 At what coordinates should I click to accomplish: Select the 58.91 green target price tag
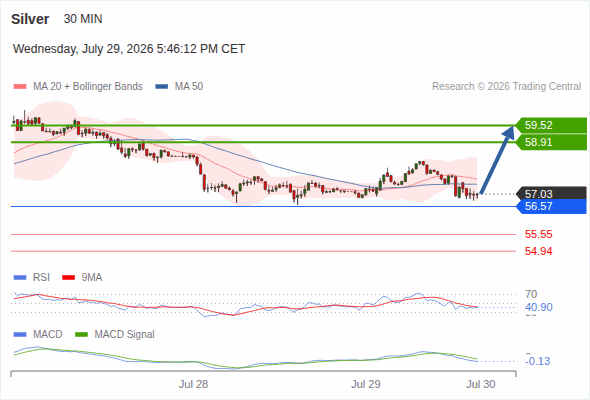pos(551,142)
